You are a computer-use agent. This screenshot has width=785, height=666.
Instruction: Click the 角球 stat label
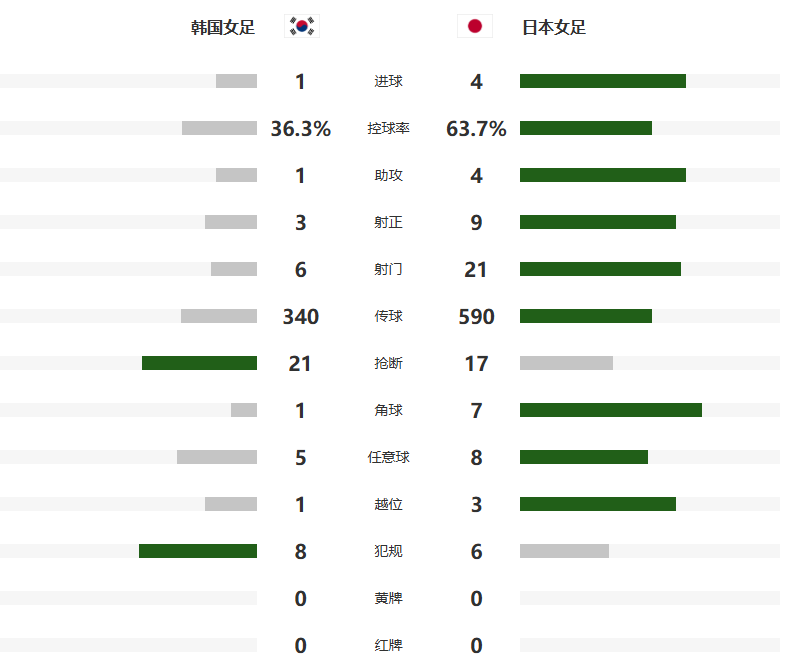[x=388, y=411]
